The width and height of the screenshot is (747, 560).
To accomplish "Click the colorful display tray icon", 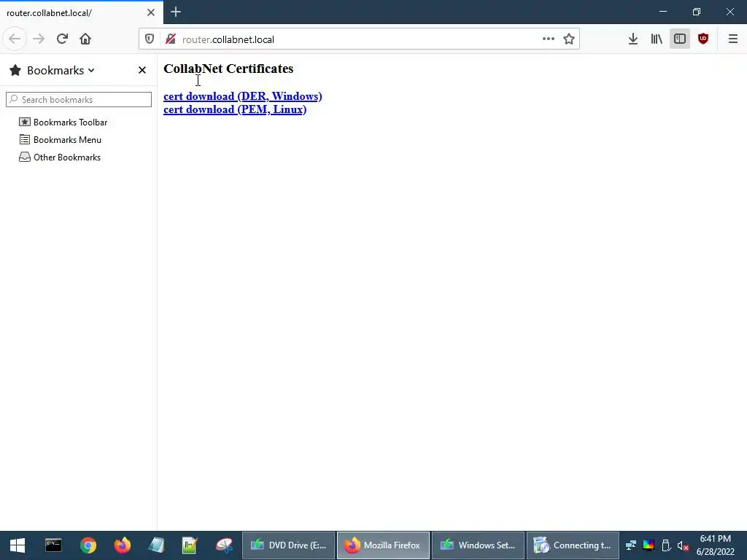I will pos(649,545).
